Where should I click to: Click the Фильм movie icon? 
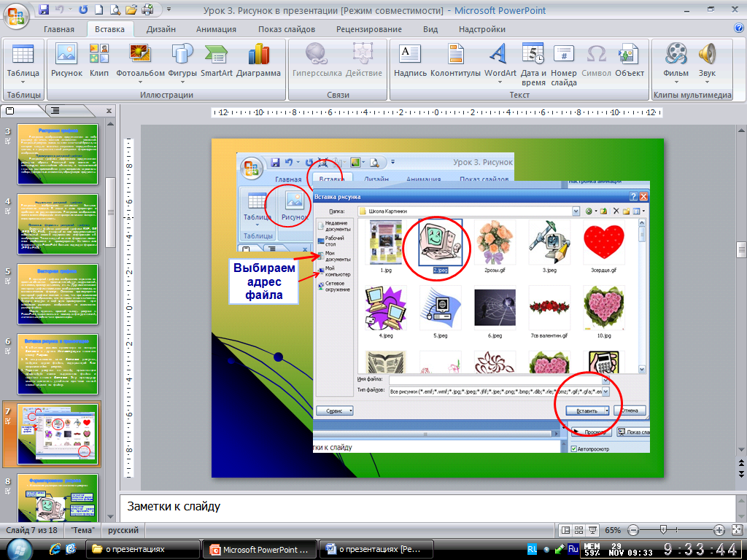click(x=676, y=54)
